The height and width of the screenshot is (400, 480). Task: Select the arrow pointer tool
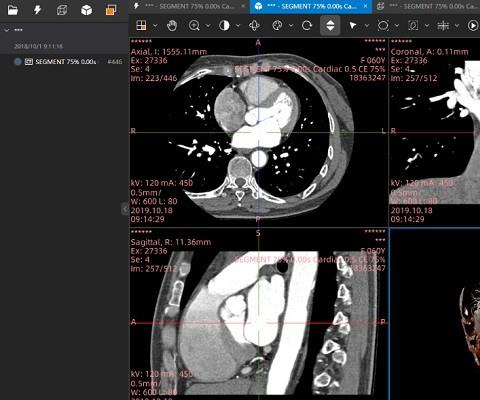tap(353, 26)
